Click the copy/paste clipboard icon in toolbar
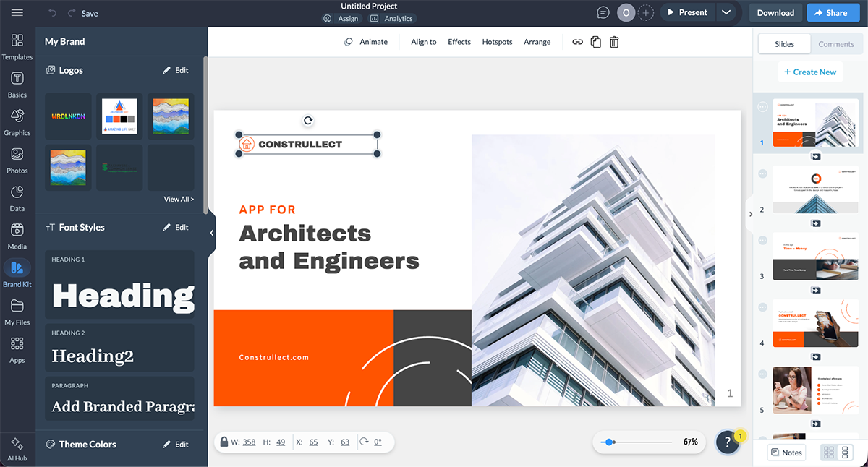868x467 pixels. click(596, 42)
